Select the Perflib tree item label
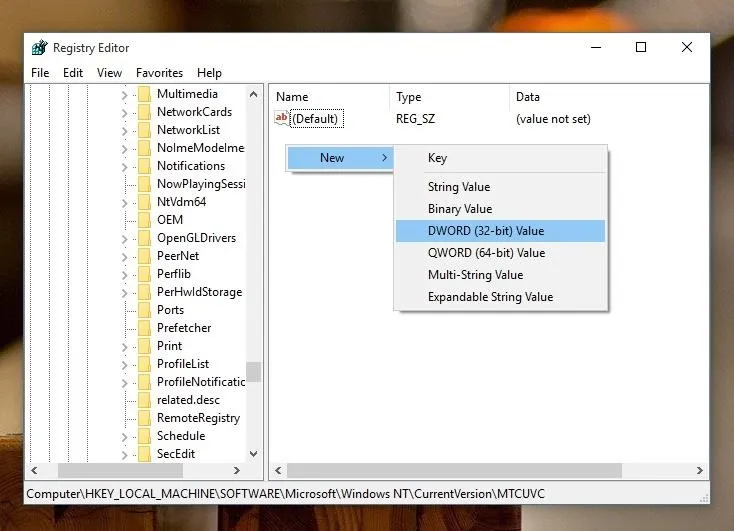 pos(174,274)
